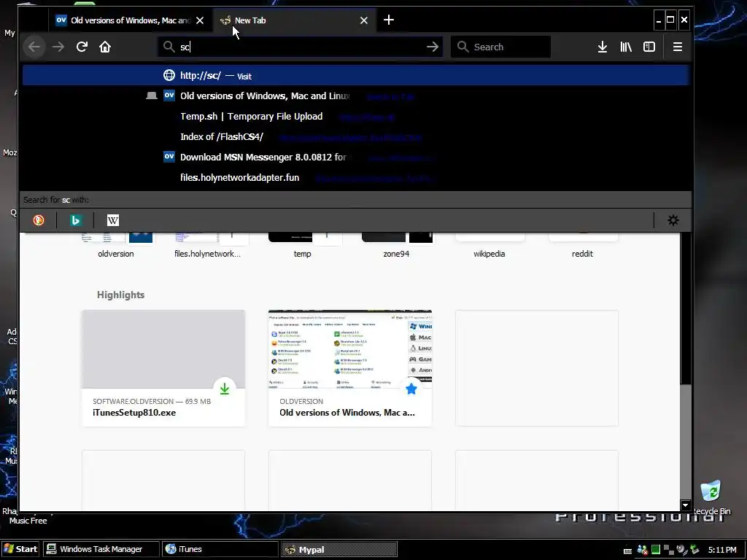
Task: Close the New Tab tab
Action: tap(364, 20)
